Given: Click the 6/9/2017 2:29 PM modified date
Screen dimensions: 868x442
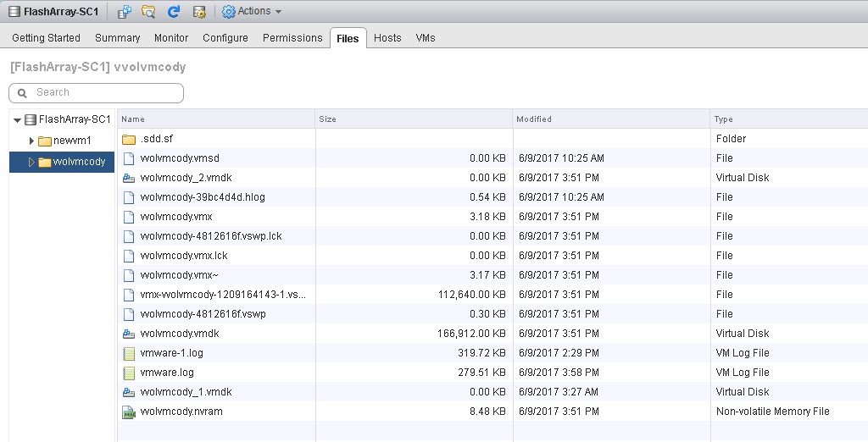Looking at the screenshot, I should coord(559,353).
